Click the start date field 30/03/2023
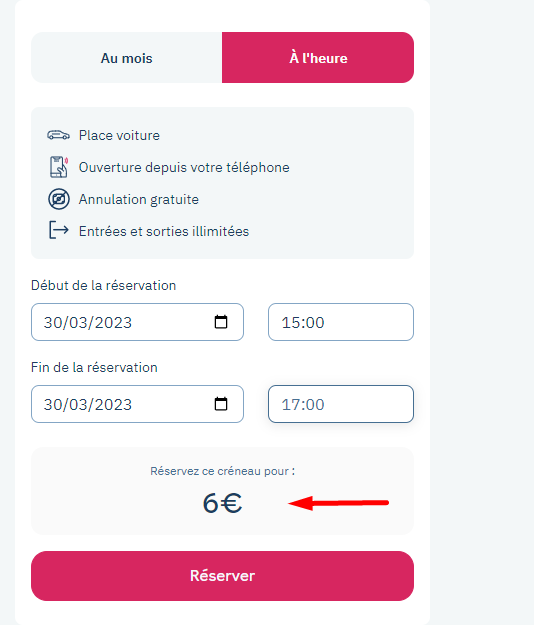 tap(137, 322)
